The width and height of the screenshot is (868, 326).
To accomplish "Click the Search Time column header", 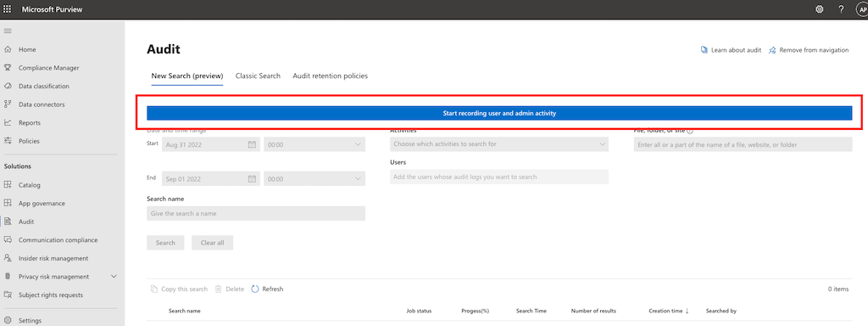I will tap(531, 311).
